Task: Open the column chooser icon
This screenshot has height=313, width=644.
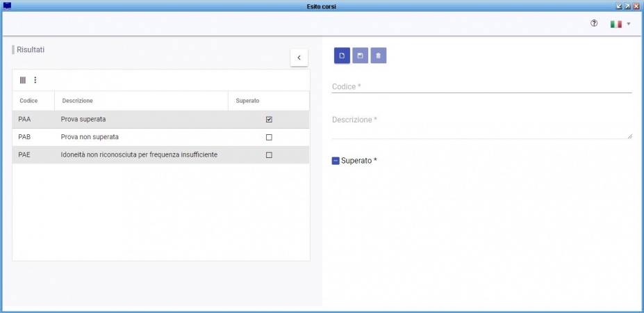Action: [23, 80]
